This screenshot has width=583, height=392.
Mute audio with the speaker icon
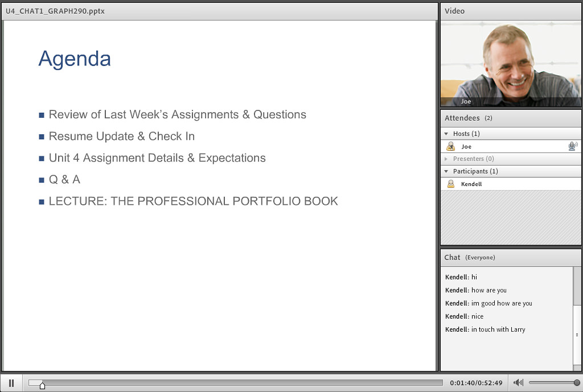click(x=518, y=383)
